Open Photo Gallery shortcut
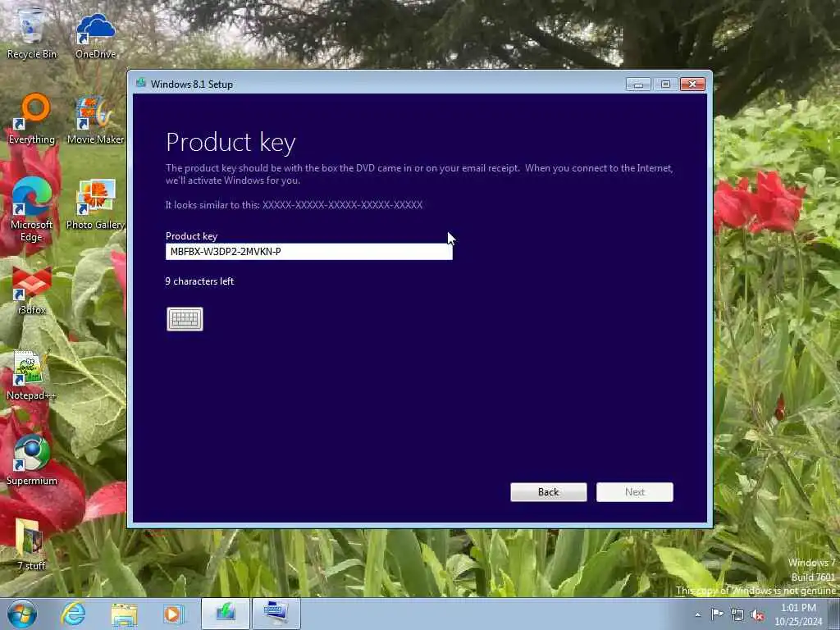The width and height of the screenshot is (840, 630). [x=95, y=204]
